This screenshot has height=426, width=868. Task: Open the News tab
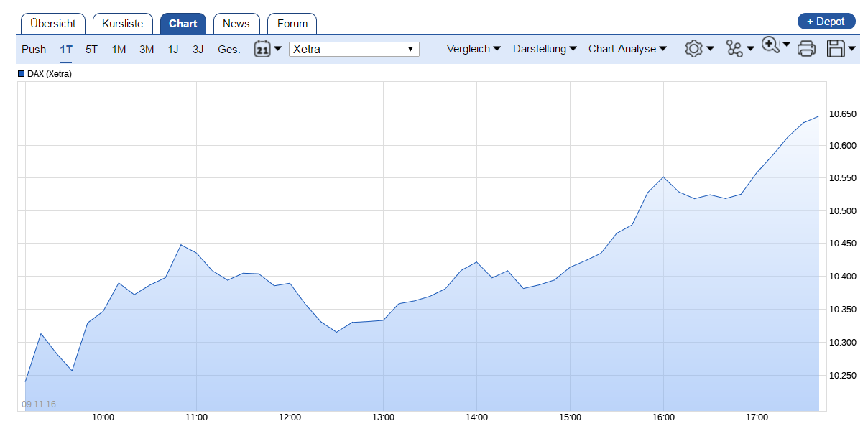tap(236, 24)
